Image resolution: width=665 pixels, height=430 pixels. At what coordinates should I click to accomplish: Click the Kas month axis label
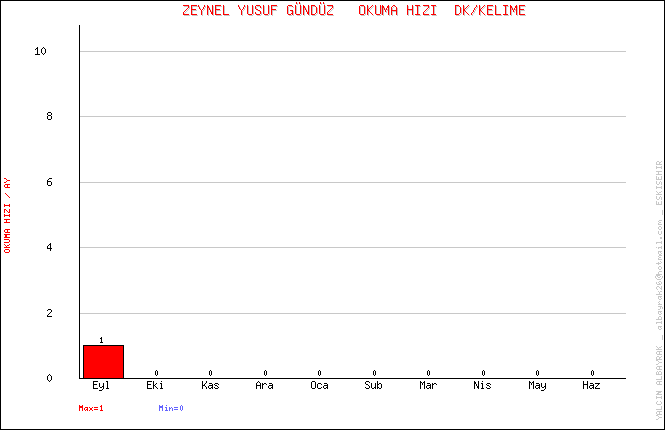pos(210,385)
